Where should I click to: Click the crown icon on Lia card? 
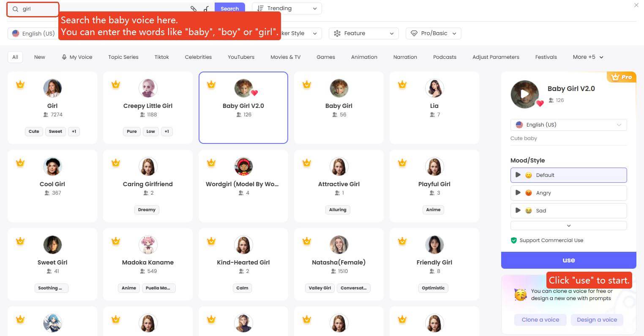click(x=402, y=85)
